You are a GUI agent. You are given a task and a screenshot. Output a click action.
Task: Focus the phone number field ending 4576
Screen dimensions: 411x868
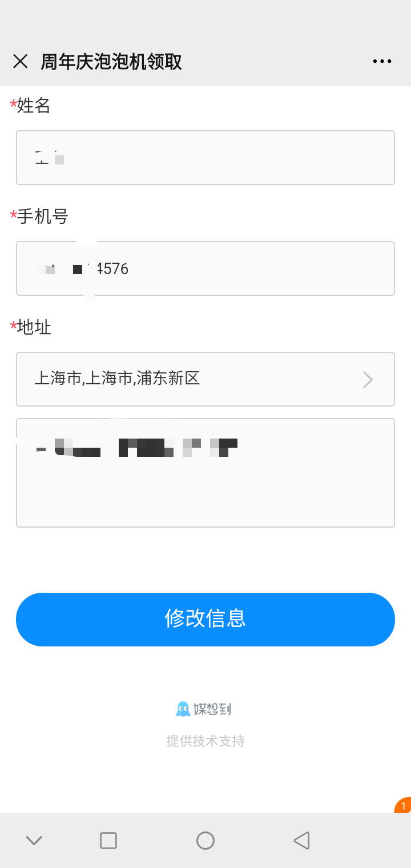point(205,268)
